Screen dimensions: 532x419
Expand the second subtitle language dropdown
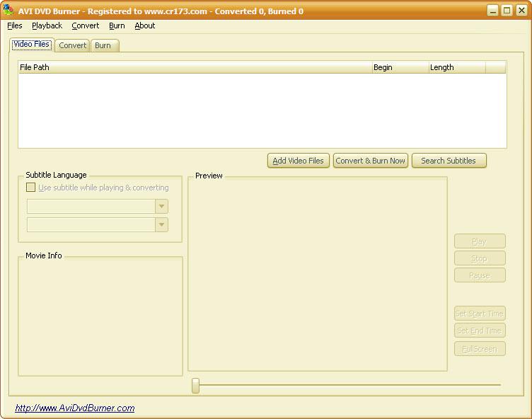tap(161, 225)
